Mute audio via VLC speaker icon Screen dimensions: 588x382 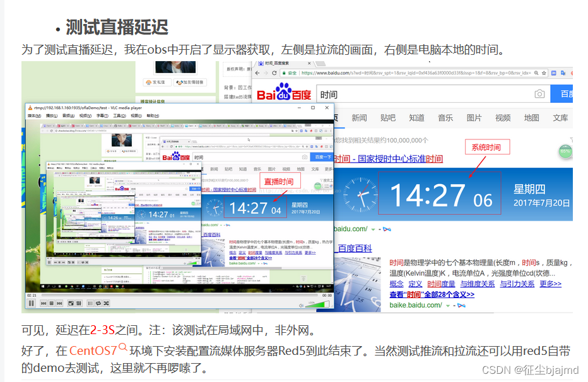point(301,306)
